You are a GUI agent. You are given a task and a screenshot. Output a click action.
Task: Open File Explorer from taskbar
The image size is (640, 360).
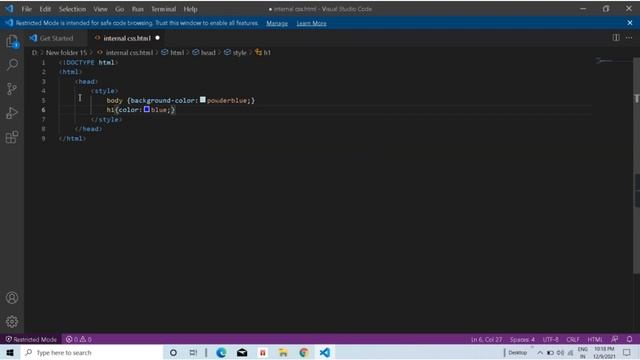283,352
